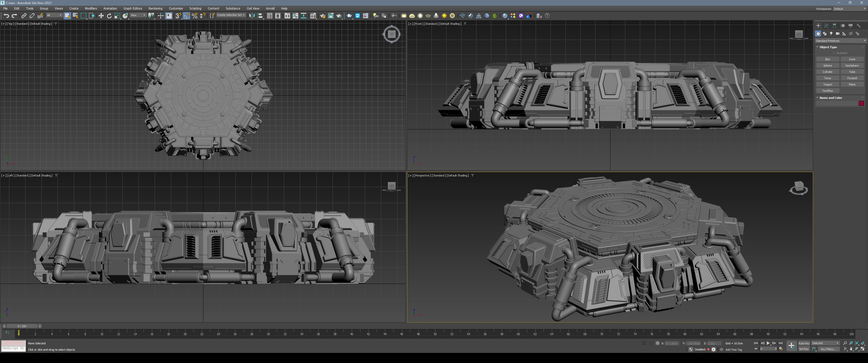This screenshot has height=363, width=868.
Task: Collapse the Object Type rollout
Action: [828, 47]
